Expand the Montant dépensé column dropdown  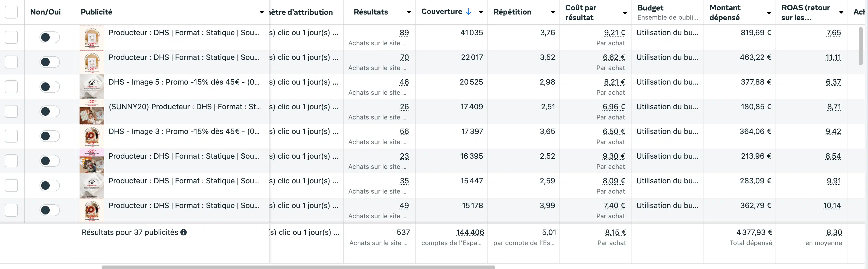[769, 13]
